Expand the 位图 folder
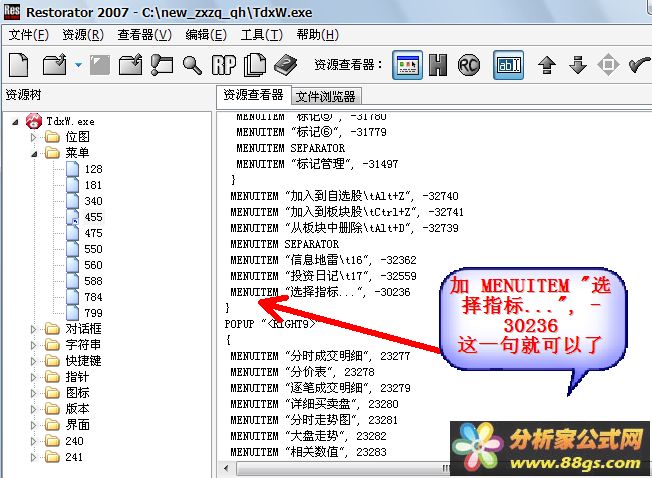The height and width of the screenshot is (478, 652). click(33, 137)
